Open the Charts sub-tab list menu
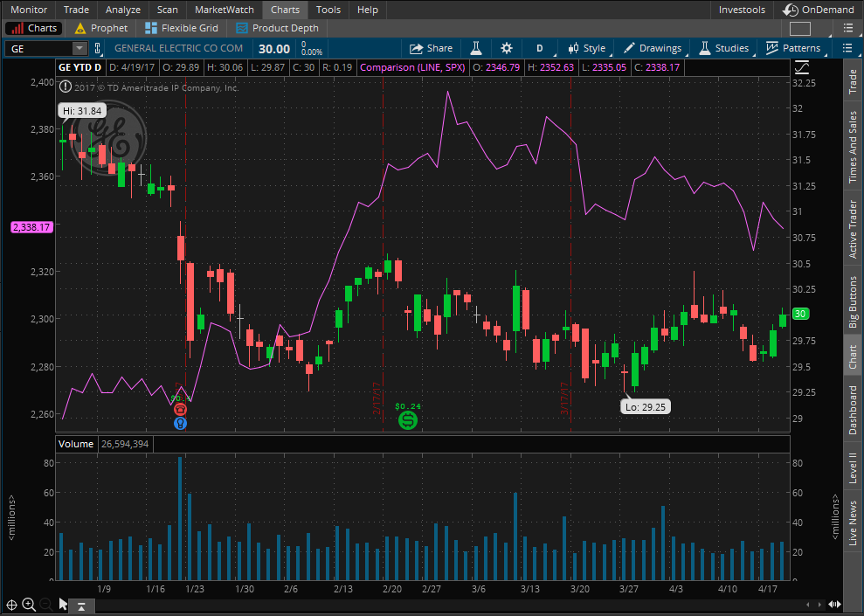 tap(848, 28)
